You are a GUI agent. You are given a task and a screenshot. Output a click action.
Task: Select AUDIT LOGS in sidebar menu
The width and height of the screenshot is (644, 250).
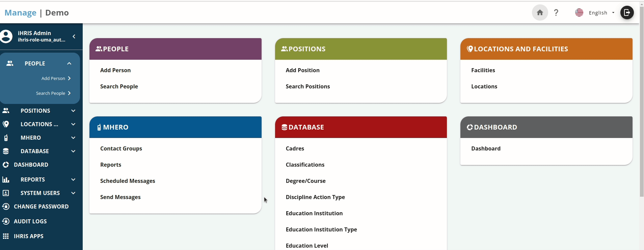30,221
